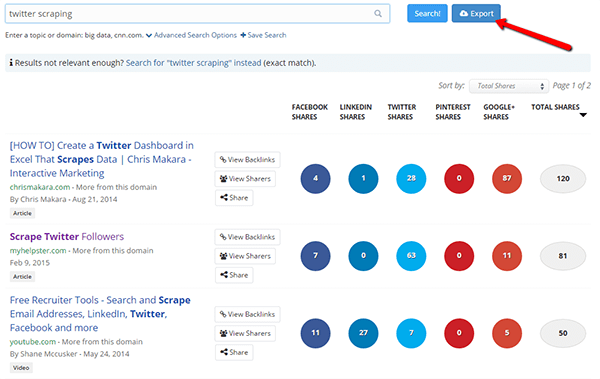Click Pinterest shares circle in myhelpster row
This screenshot has width=600, height=379.
[x=459, y=256]
